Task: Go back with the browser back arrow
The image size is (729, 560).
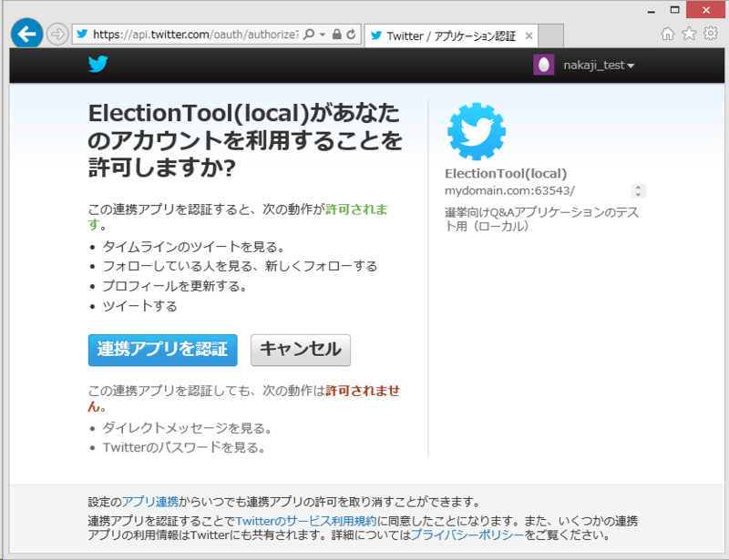Action: 27,34
